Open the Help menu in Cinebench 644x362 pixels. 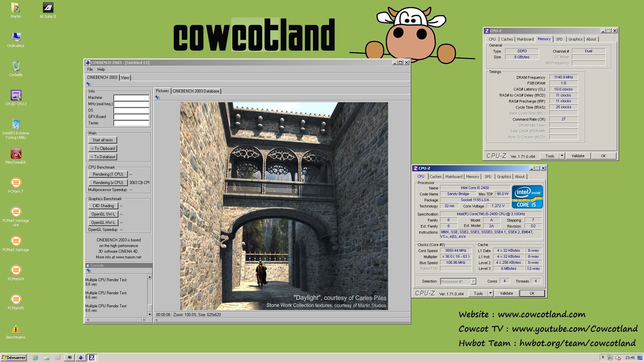pyautogui.click(x=101, y=69)
